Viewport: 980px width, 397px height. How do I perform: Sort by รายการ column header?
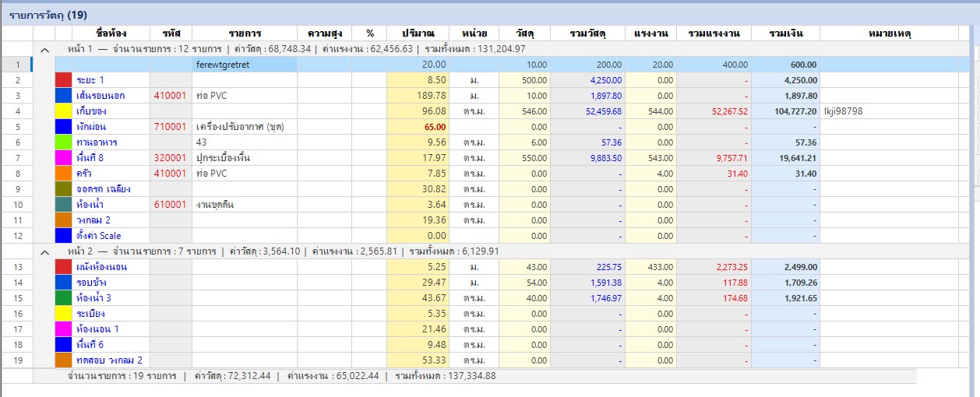click(x=245, y=33)
